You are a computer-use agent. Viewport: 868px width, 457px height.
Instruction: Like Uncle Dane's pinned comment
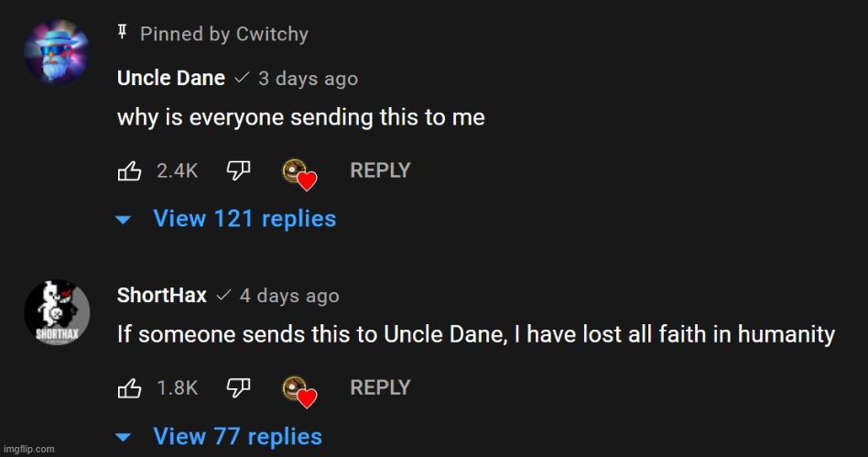(x=129, y=170)
